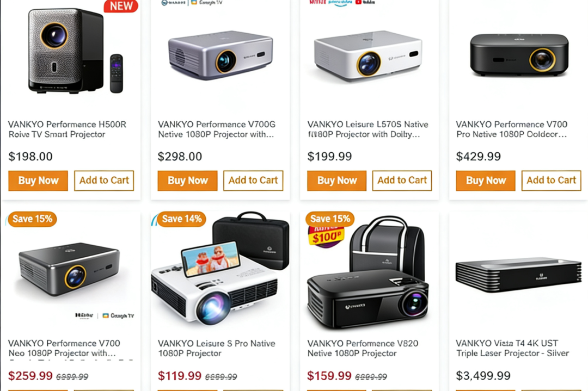Add the H500R Roku TV projector to cart

(x=104, y=181)
